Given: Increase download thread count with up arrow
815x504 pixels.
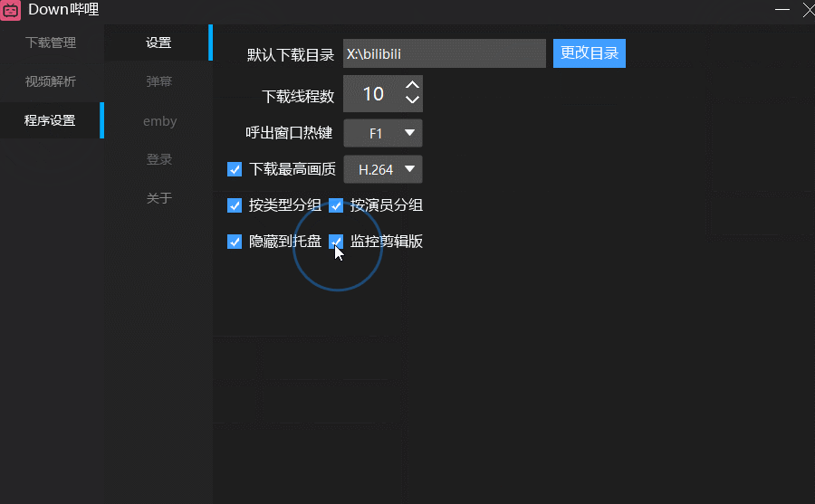Looking at the screenshot, I should coord(412,85).
